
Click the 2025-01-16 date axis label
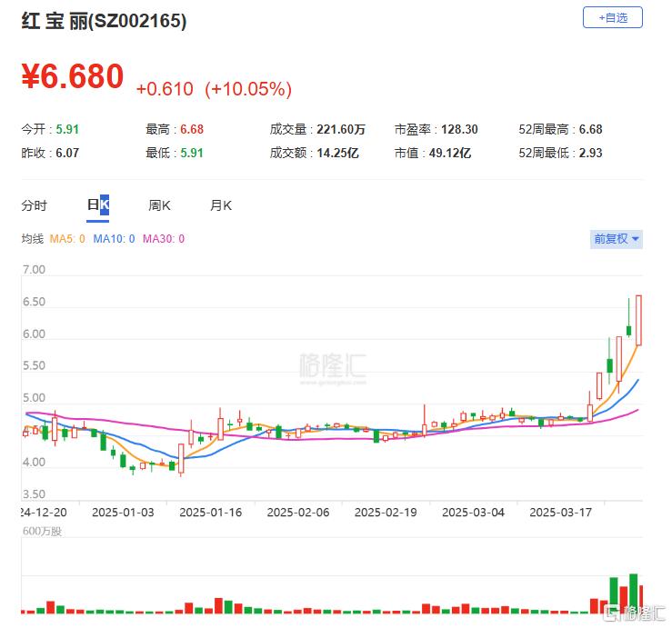coord(210,513)
